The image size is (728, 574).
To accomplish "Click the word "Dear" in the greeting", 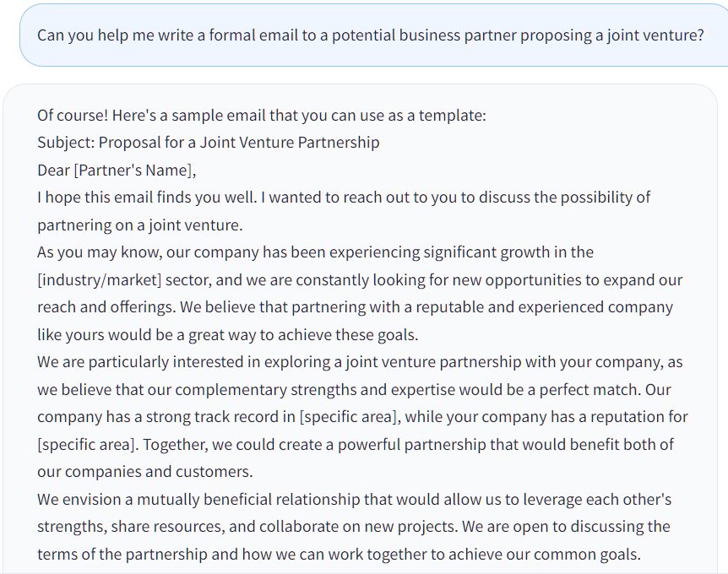I will (53, 170).
